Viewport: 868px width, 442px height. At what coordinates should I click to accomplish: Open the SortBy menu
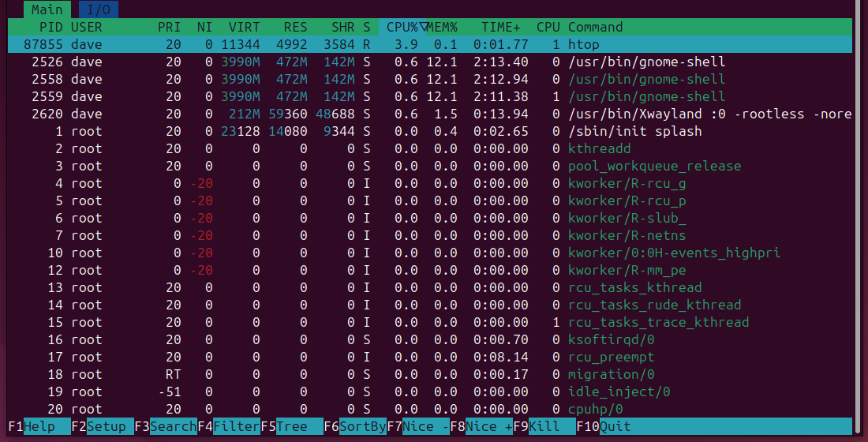362,426
